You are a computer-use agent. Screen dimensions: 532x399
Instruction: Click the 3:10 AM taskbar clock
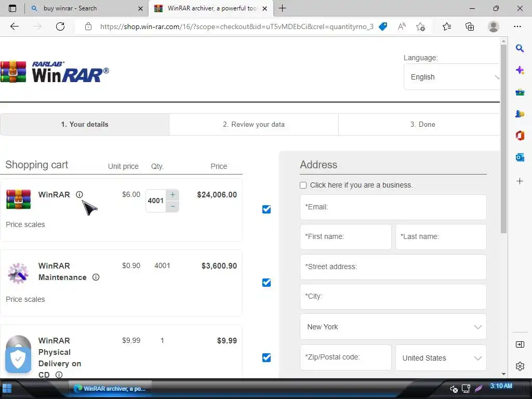tap(501, 386)
